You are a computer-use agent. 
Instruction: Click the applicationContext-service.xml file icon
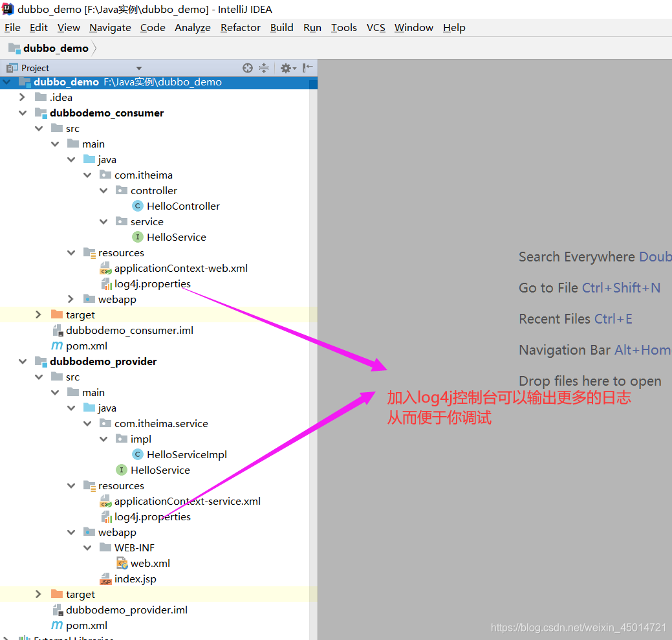(x=105, y=501)
